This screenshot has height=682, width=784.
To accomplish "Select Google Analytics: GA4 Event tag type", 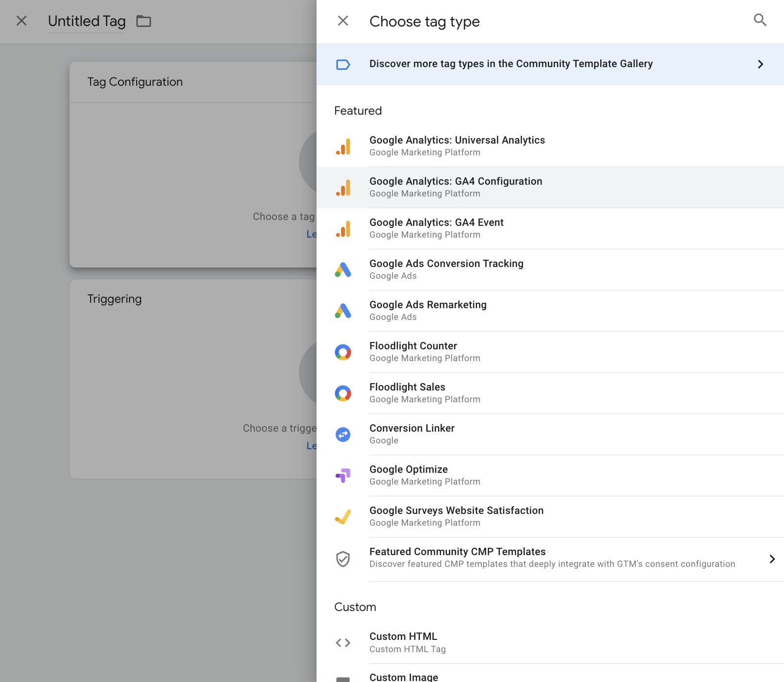I will (436, 228).
